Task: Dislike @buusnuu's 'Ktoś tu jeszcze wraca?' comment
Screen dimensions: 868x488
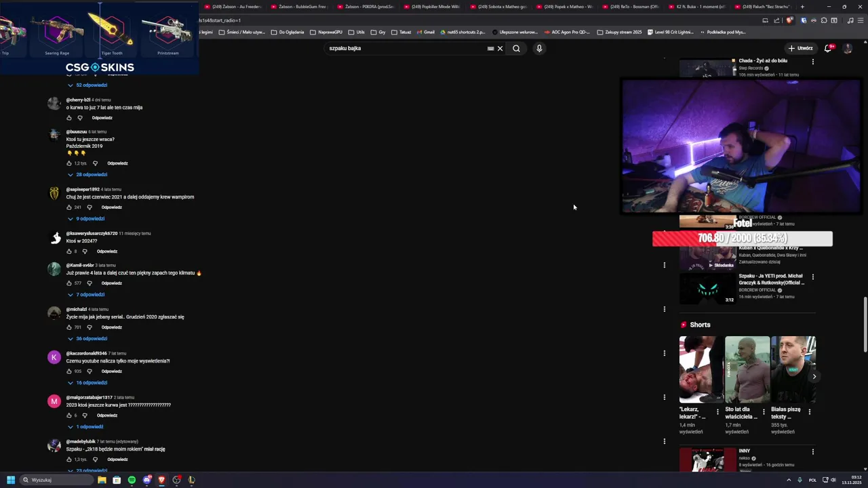Action: (x=95, y=163)
